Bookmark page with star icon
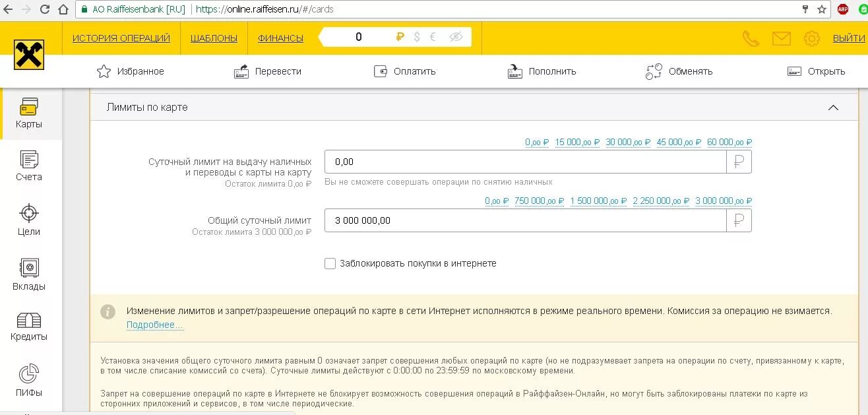Screen dimensions: 868x415 click(822, 9)
